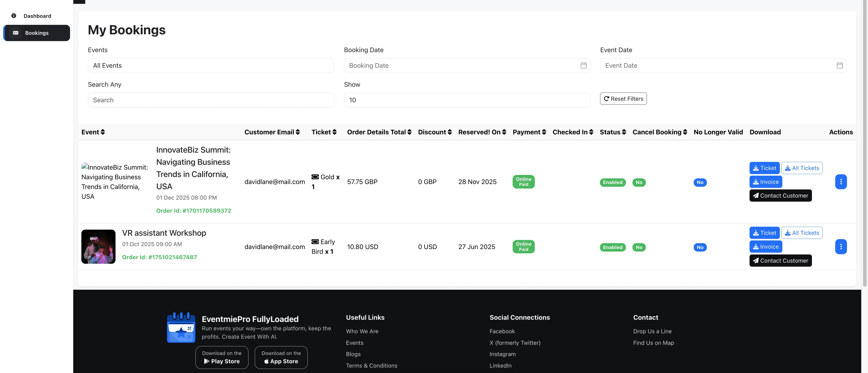This screenshot has height=373, width=868.
Task: Select Bookings in the left sidebar
Action: [36, 33]
